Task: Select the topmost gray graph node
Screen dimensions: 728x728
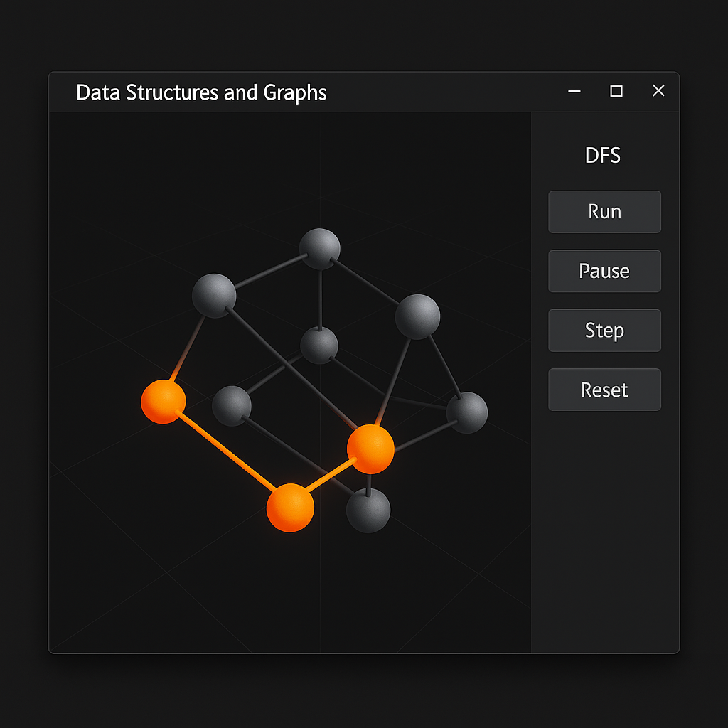Action: point(319,249)
